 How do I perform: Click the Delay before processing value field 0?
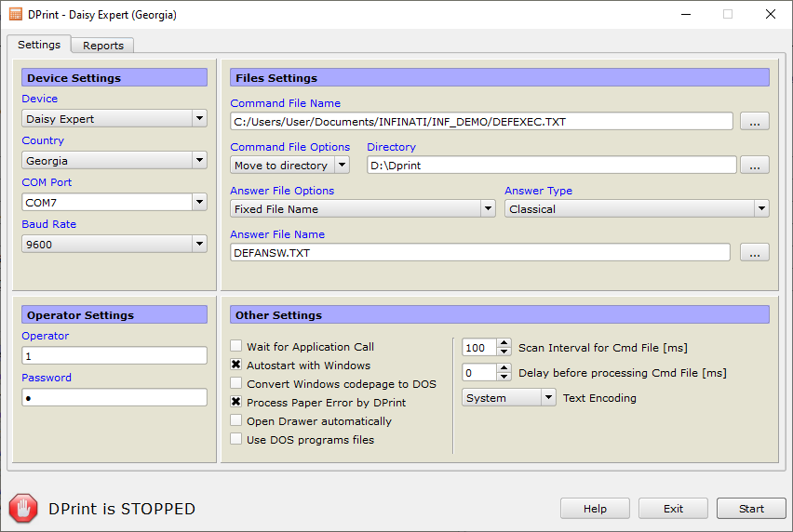click(479, 373)
